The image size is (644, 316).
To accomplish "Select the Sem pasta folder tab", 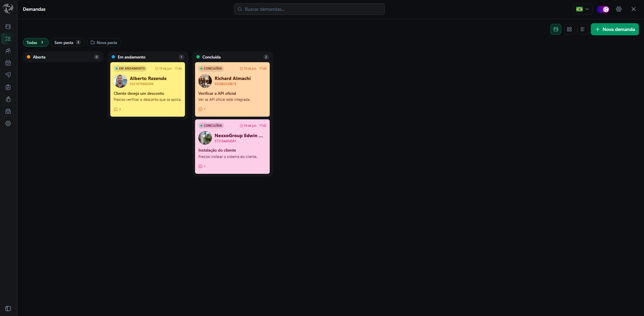I will (x=68, y=42).
